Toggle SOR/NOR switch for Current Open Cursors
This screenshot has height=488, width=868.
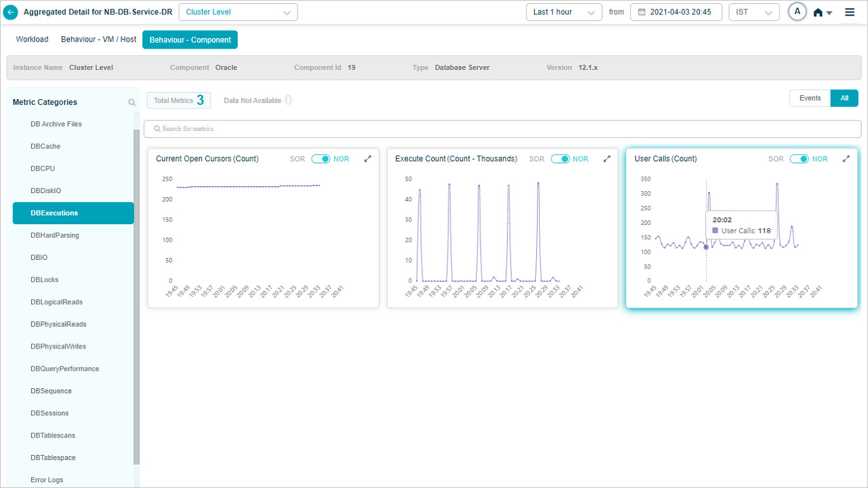pos(321,159)
